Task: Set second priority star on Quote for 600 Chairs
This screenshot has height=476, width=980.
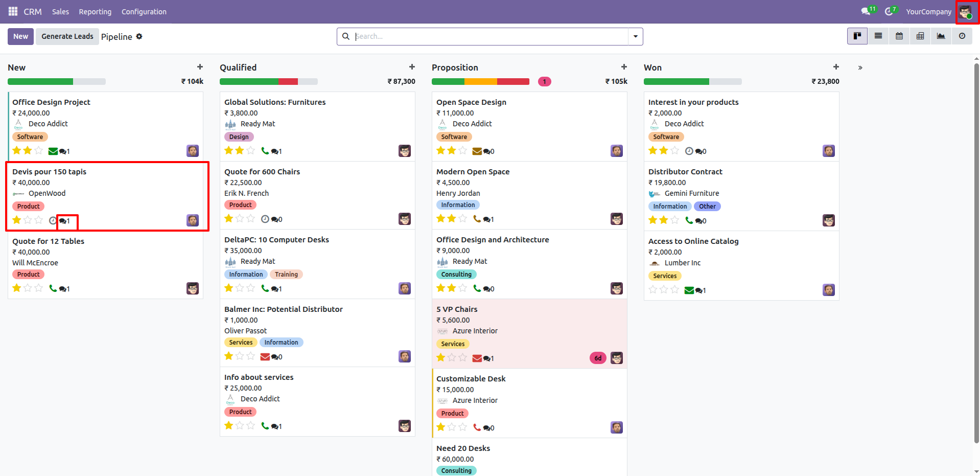Action: click(x=240, y=218)
